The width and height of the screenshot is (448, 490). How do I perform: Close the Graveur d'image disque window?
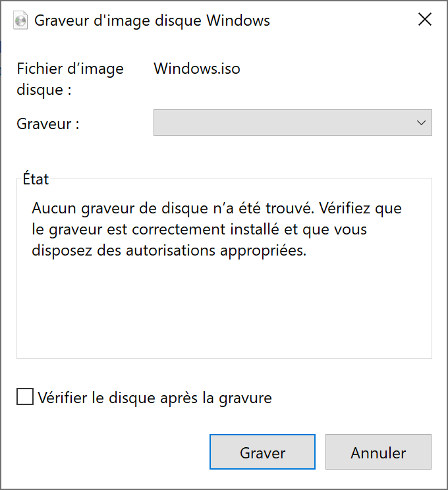[425, 20]
